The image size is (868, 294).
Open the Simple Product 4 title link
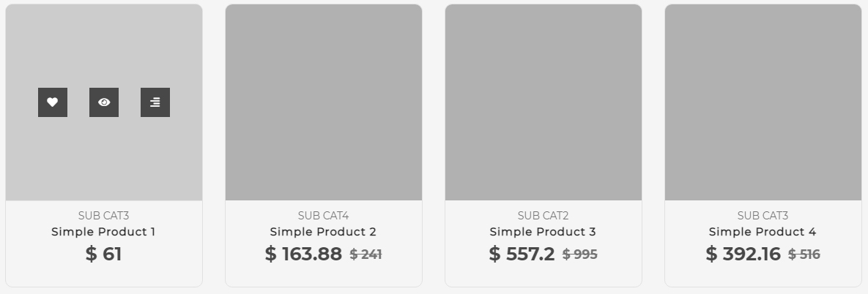click(x=763, y=232)
